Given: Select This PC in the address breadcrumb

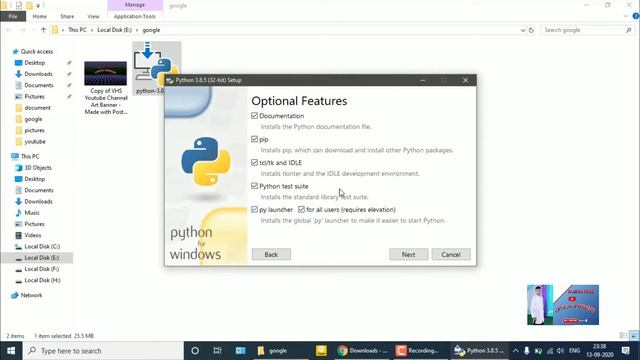Looking at the screenshot, I should pos(77,30).
